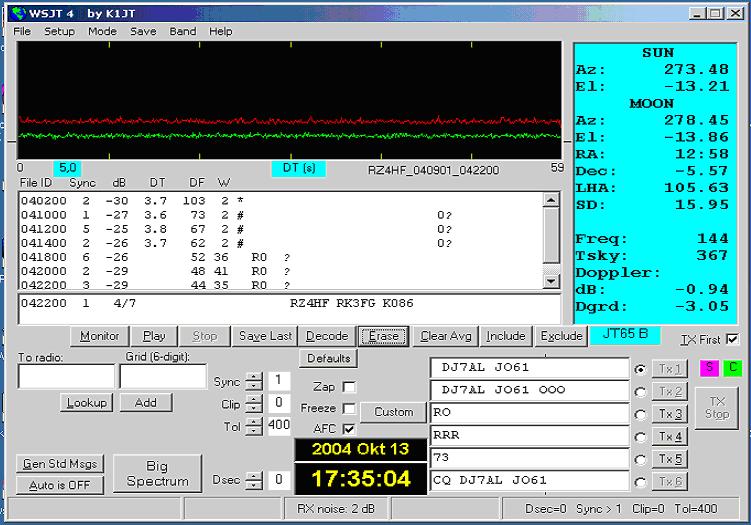Open the Setup menu
751x525 pixels.
pyautogui.click(x=59, y=32)
